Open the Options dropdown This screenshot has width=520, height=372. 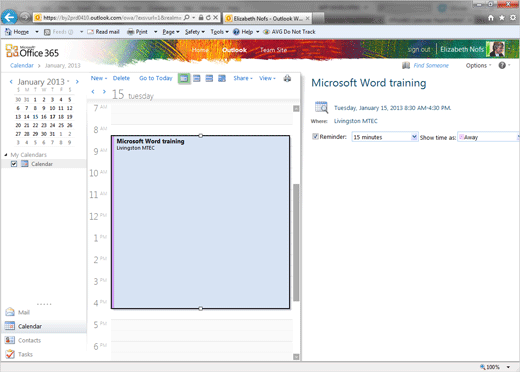point(478,65)
